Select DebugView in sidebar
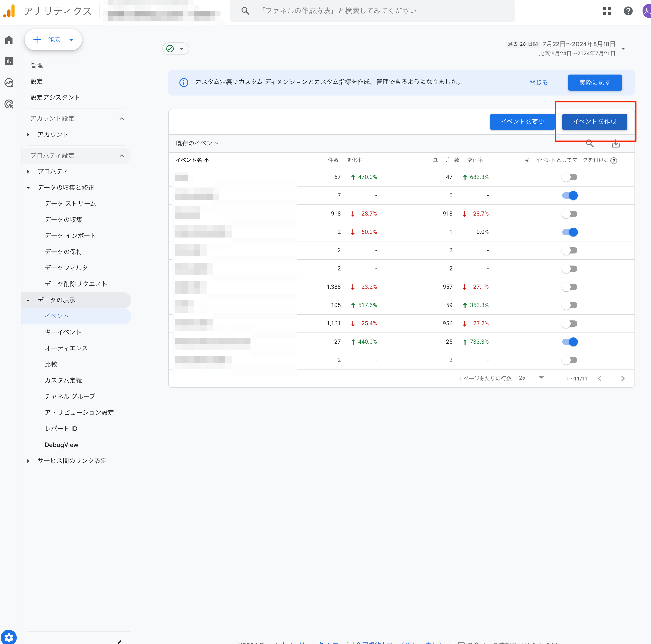The width and height of the screenshot is (651, 644). tap(61, 445)
